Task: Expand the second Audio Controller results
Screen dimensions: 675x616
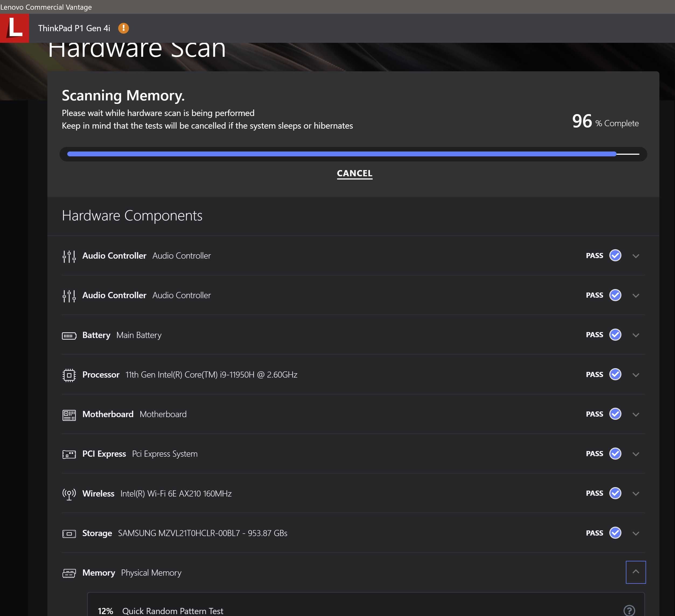Action: pos(635,295)
